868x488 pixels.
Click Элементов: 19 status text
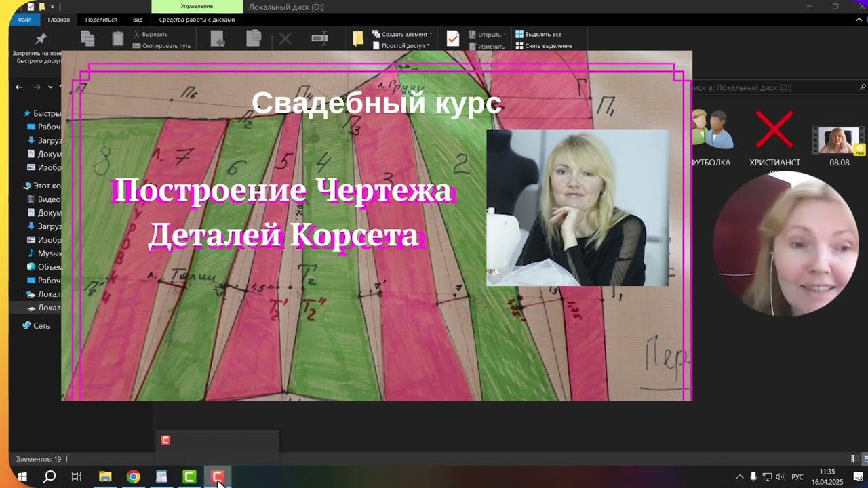coord(39,459)
